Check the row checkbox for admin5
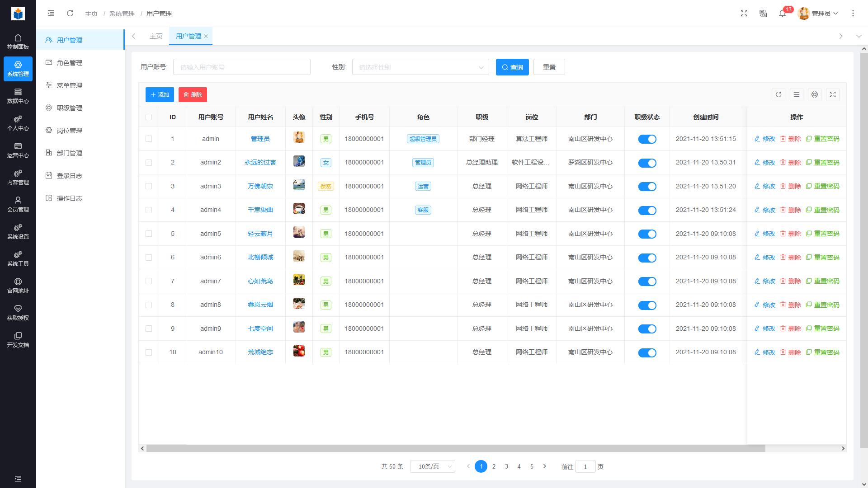 [149, 234]
